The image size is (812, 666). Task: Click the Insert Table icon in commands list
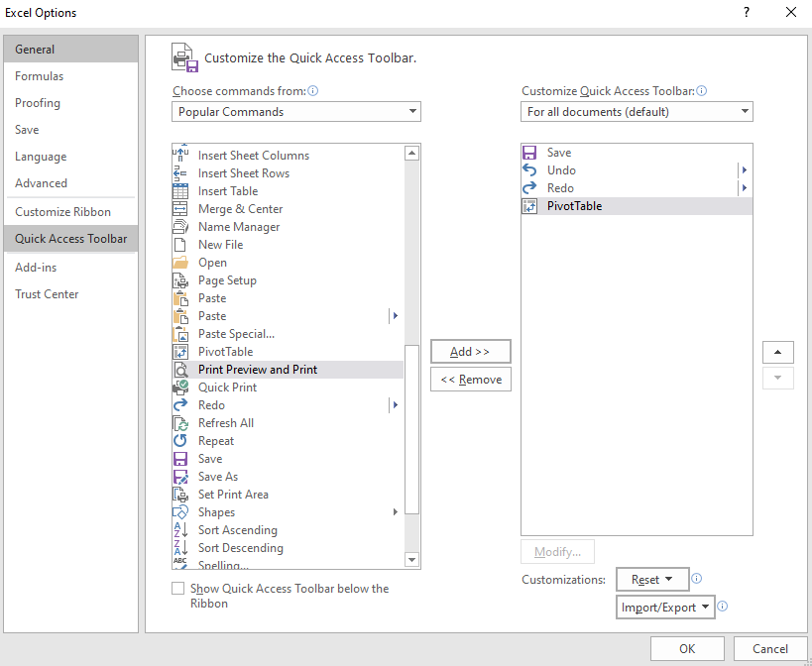pos(180,191)
